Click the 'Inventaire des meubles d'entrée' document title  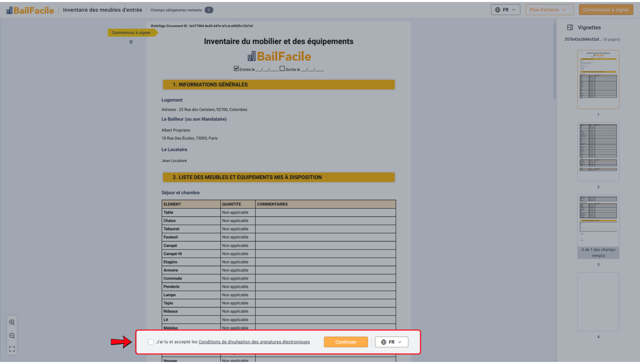pos(102,10)
